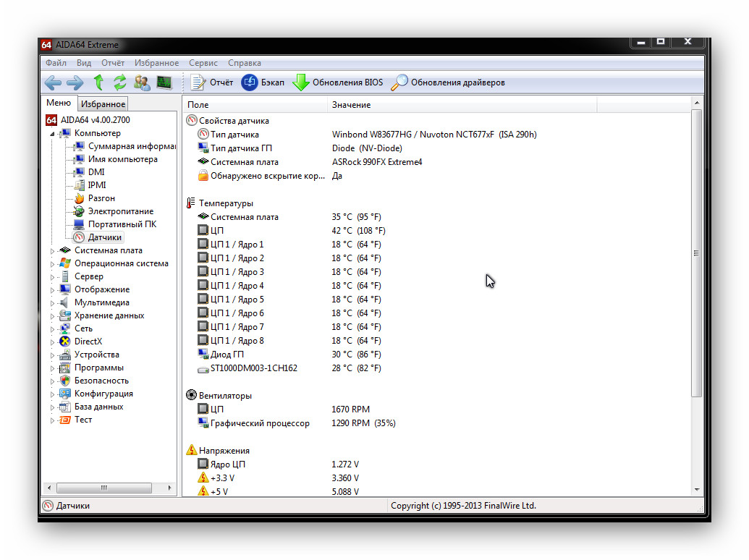The width and height of the screenshot is (749, 560).
Task: Expand the Хранение данных tree node
Action: [x=52, y=316]
